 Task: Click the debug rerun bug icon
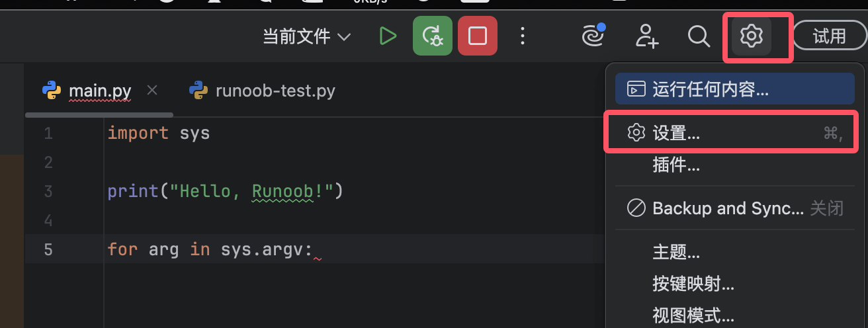pyautogui.click(x=432, y=36)
